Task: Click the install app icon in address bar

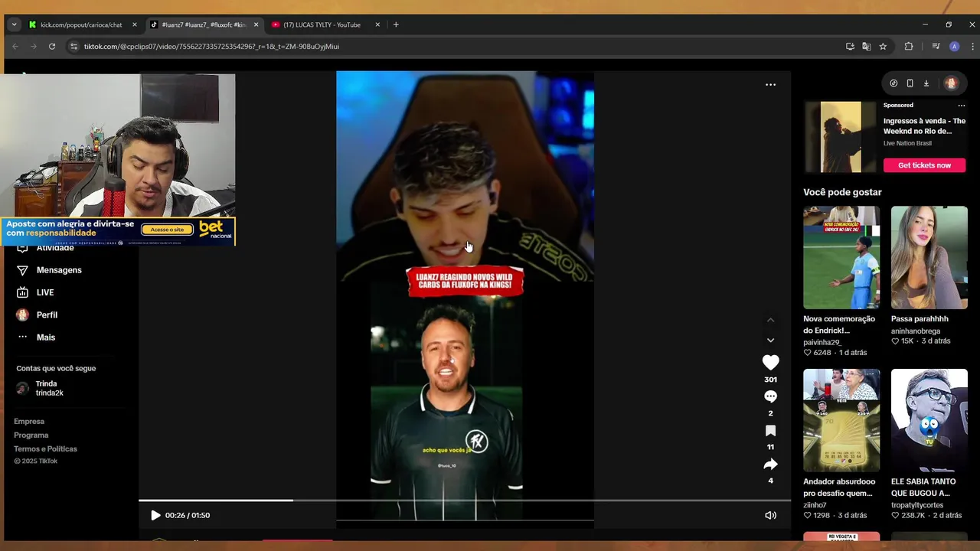Action: (850, 46)
